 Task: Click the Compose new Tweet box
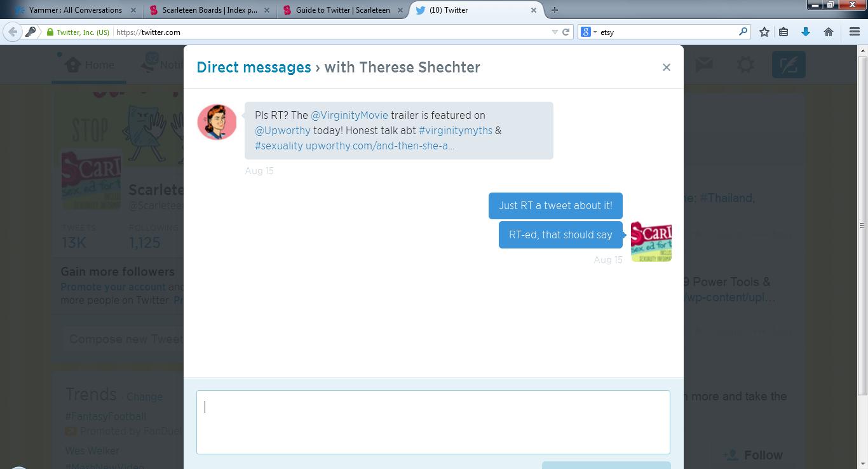click(x=124, y=339)
